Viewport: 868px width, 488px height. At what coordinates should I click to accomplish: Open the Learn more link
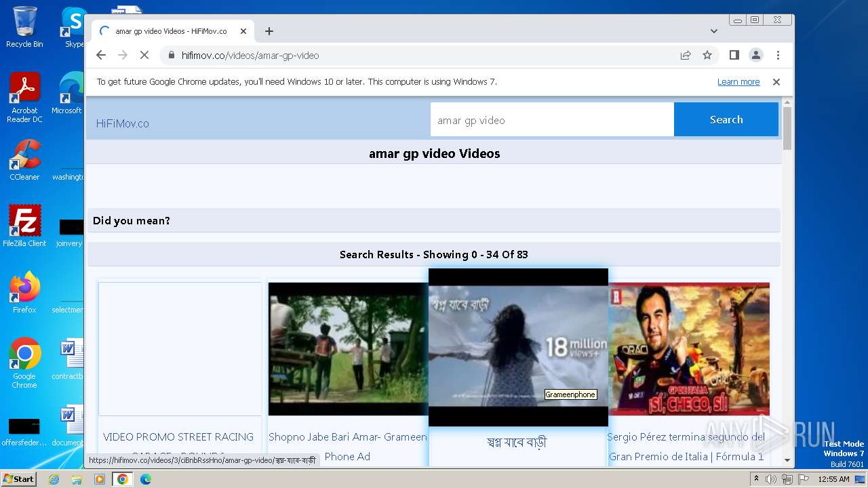pos(738,82)
